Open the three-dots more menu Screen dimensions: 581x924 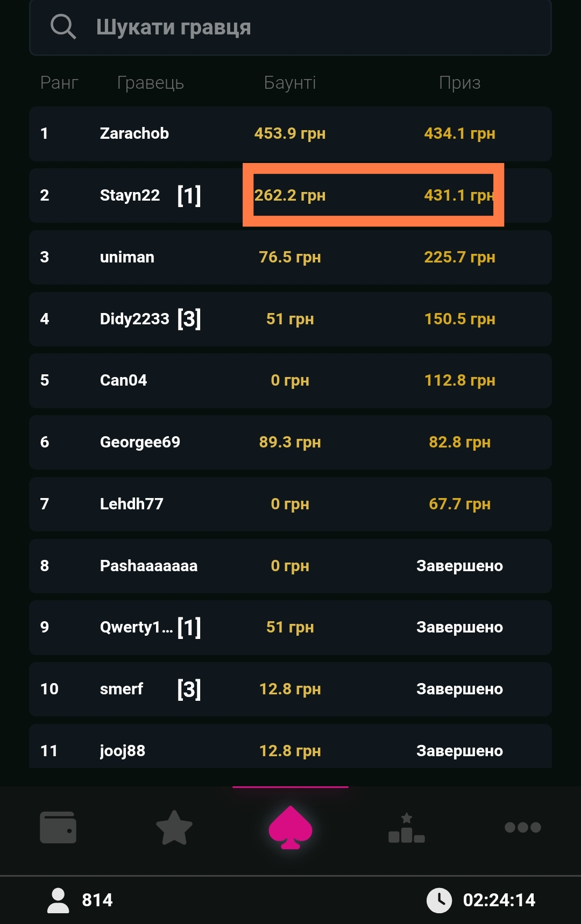[522, 827]
